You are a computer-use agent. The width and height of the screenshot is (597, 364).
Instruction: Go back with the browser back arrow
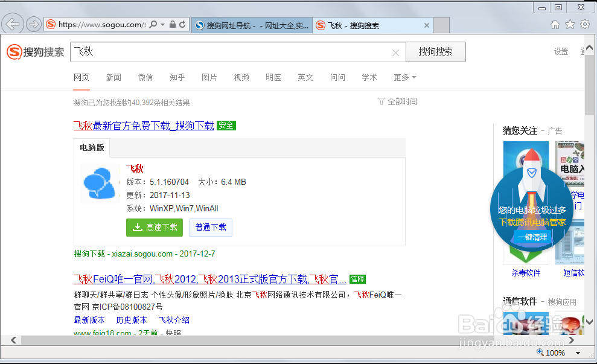(x=13, y=24)
